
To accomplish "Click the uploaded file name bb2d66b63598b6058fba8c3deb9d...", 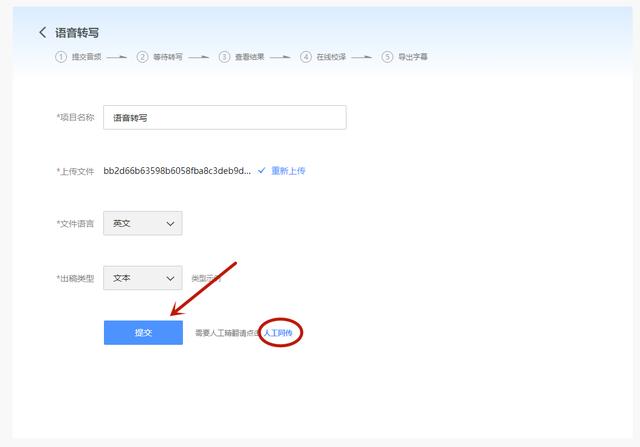I will (177, 171).
